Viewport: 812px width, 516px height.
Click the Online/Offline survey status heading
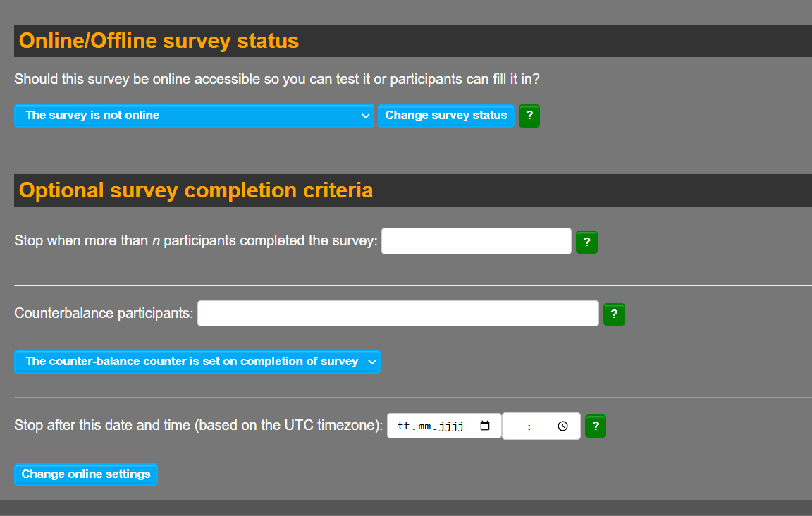(159, 41)
